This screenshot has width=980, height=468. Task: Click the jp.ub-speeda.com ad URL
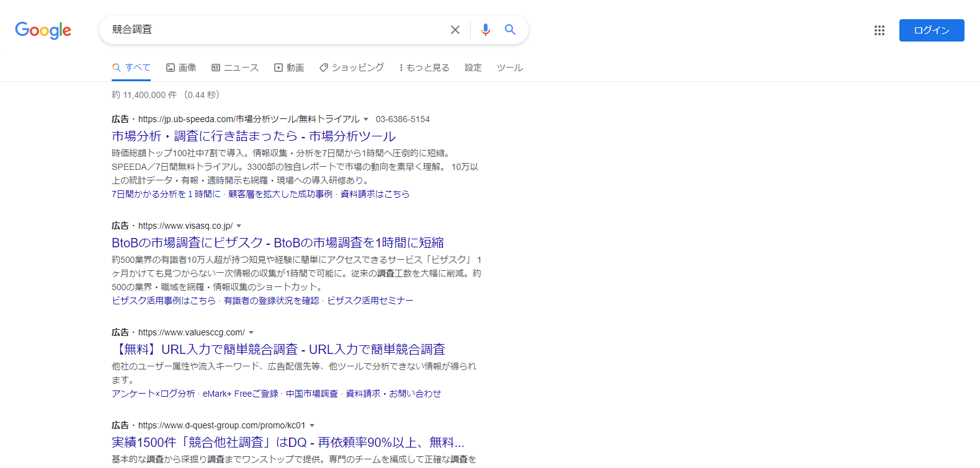pyautogui.click(x=249, y=119)
